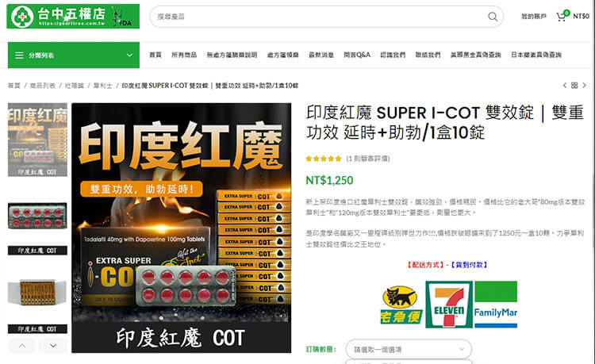Show next thumbnails with down chevron
Screen dimensions: 595x364
[52, 346]
